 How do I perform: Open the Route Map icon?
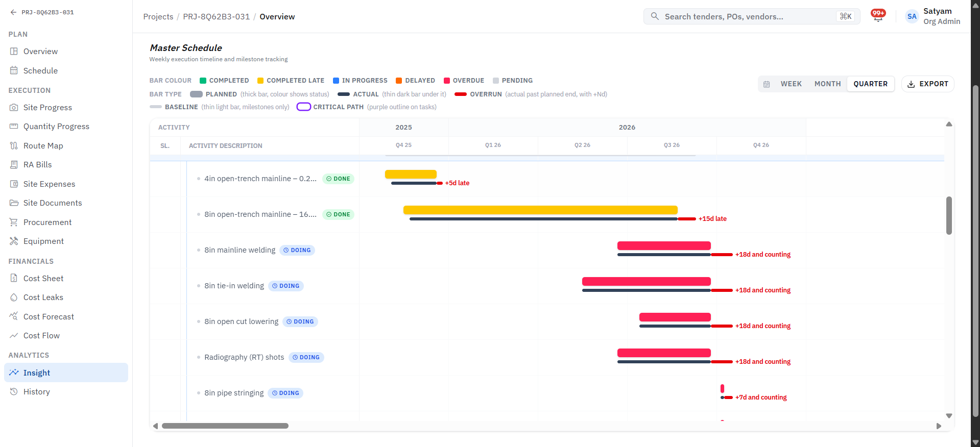[x=14, y=145]
